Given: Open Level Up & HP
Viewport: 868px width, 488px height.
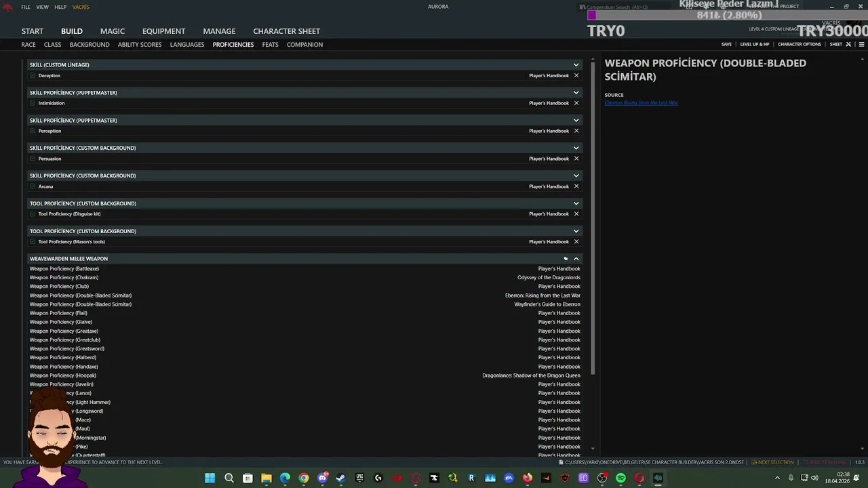Looking at the screenshot, I should 755,44.
